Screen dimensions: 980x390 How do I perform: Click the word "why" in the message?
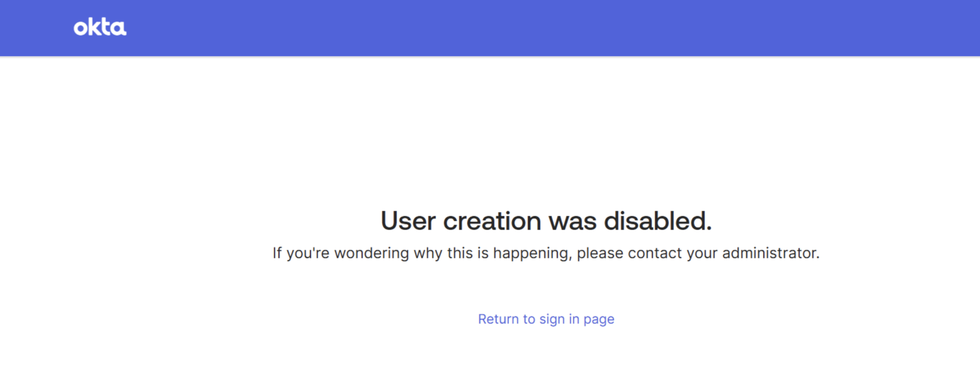[428, 253]
